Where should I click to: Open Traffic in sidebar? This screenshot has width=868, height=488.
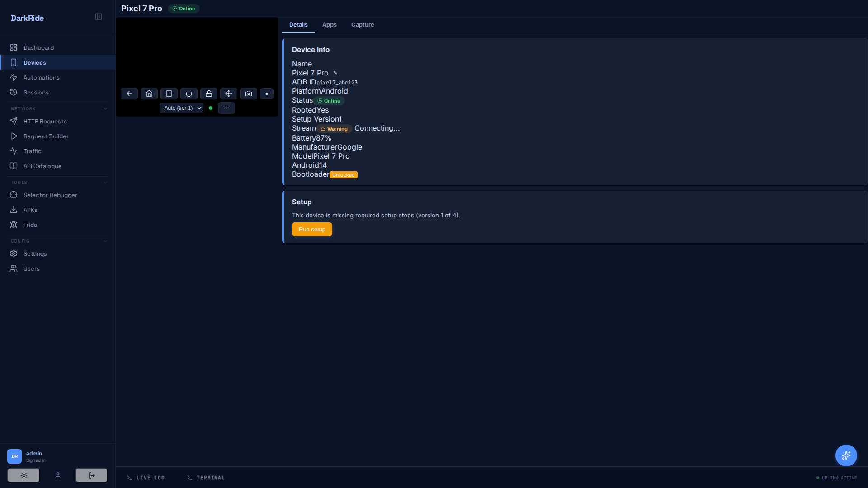click(x=58, y=151)
